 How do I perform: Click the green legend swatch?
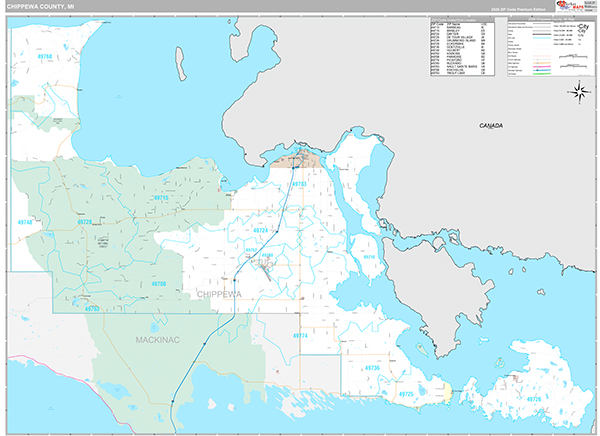[x=544, y=75]
